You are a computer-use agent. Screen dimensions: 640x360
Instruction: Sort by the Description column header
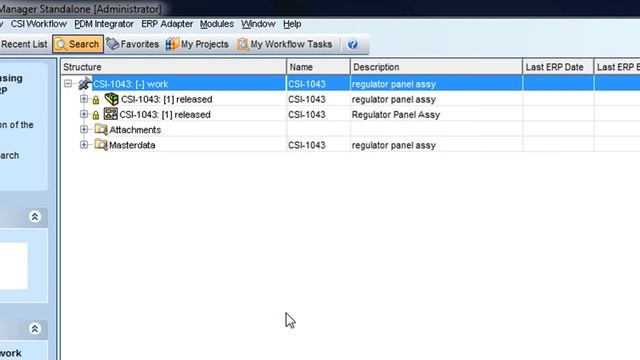coord(436,67)
